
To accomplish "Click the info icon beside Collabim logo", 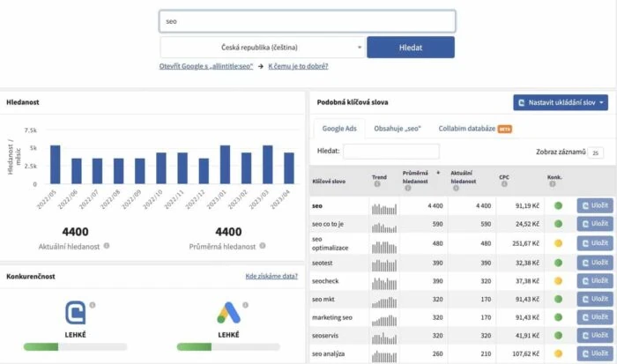I will click(x=93, y=304).
